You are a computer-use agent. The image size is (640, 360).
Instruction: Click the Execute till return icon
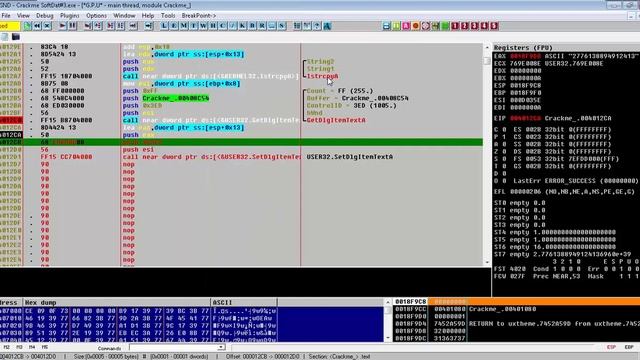click(133, 26)
